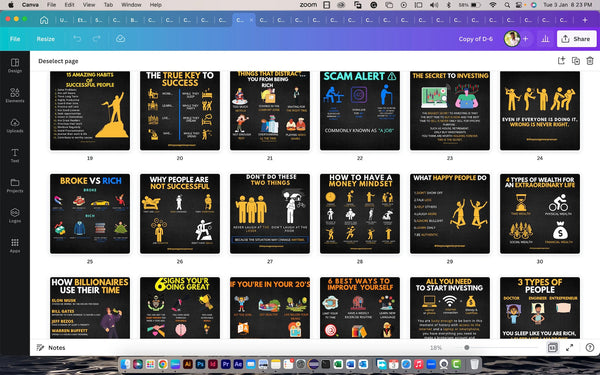Viewport: 600px width, 375px height.
Task: Duplicate the selected page icon
Action: click(576, 61)
